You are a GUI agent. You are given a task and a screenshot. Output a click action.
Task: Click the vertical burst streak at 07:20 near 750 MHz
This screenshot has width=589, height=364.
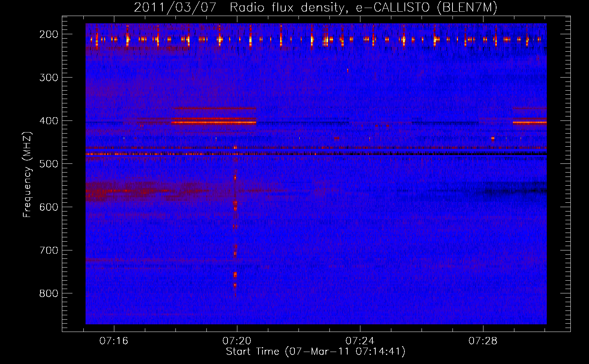(x=235, y=275)
